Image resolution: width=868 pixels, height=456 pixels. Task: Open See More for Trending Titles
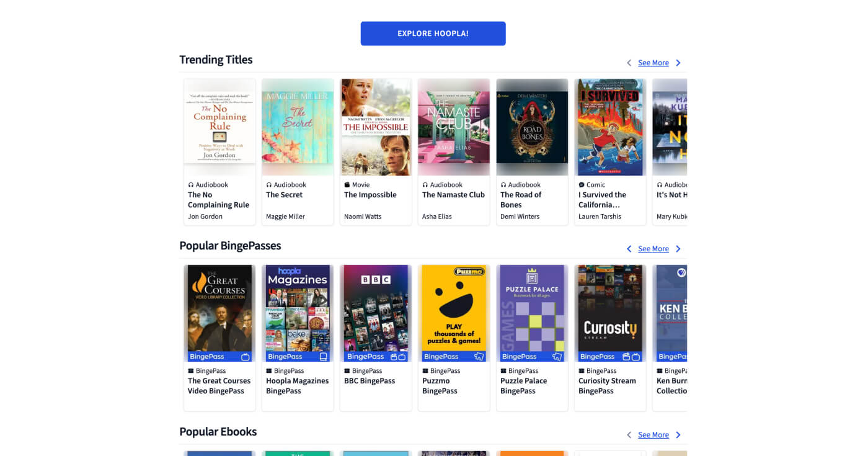click(x=653, y=63)
